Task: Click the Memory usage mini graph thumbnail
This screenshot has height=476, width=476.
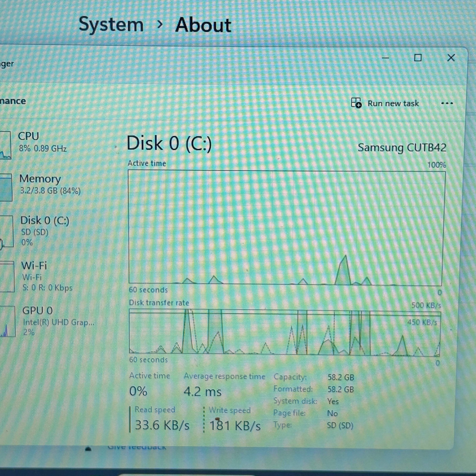Action: pos(6,187)
